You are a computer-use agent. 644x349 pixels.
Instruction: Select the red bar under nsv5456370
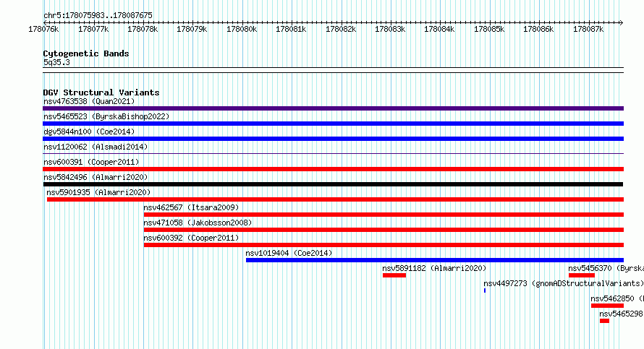point(582,275)
